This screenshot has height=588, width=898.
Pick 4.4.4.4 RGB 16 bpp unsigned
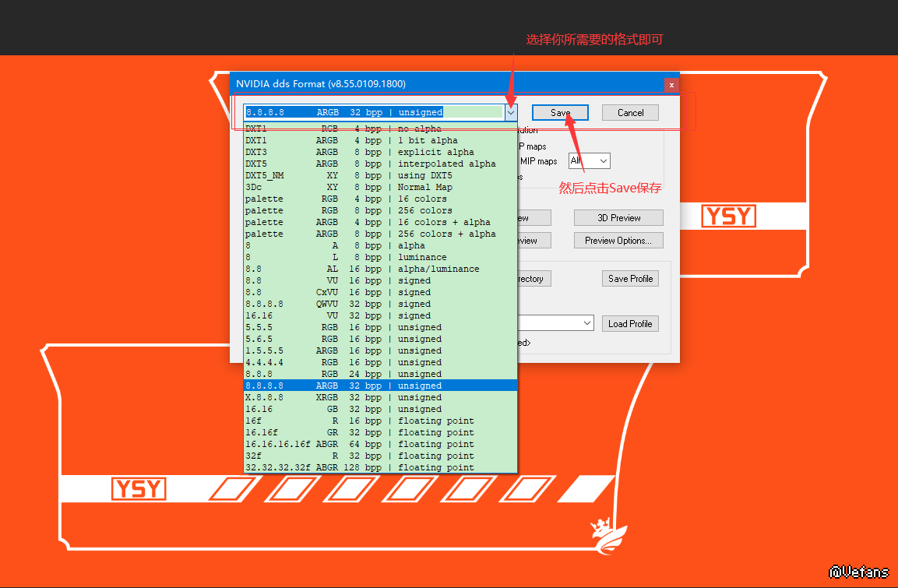[381, 362]
